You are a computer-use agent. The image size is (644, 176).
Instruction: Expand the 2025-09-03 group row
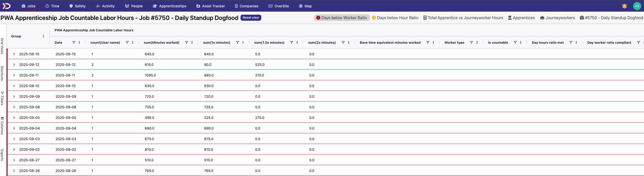coord(14,139)
